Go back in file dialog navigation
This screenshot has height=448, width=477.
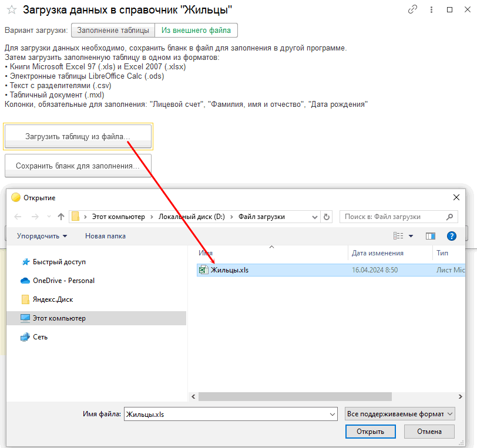click(18, 217)
